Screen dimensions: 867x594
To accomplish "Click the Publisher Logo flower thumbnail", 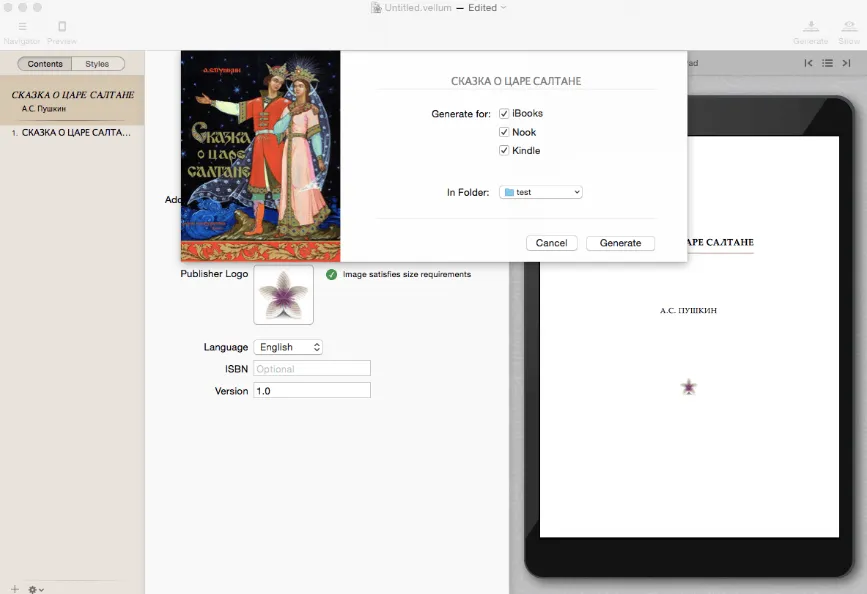I will (x=283, y=295).
